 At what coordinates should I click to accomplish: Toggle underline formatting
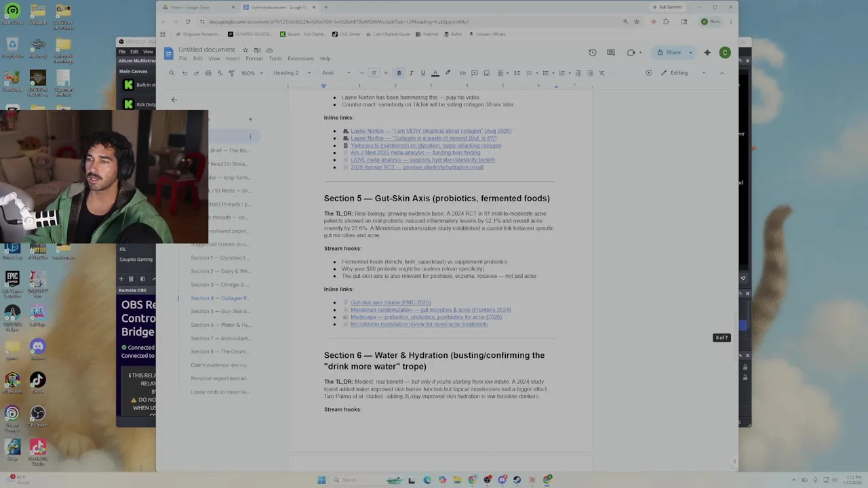pyautogui.click(x=423, y=73)
